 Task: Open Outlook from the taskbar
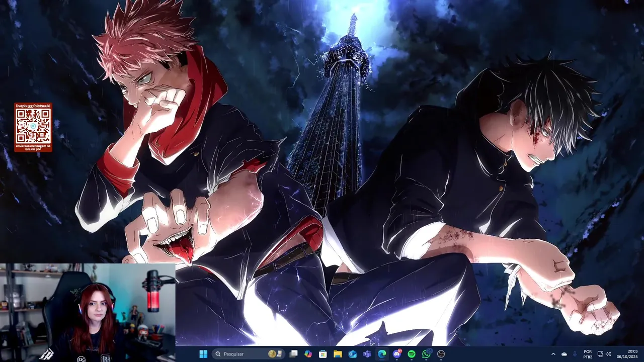point(353,354)
